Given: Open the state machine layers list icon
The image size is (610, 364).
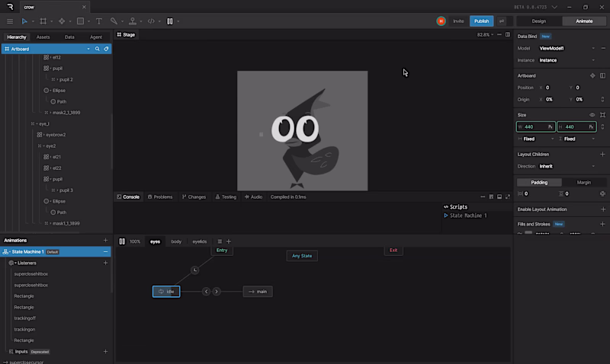Looking at the screenshot, I should click(x=220, y=241).
